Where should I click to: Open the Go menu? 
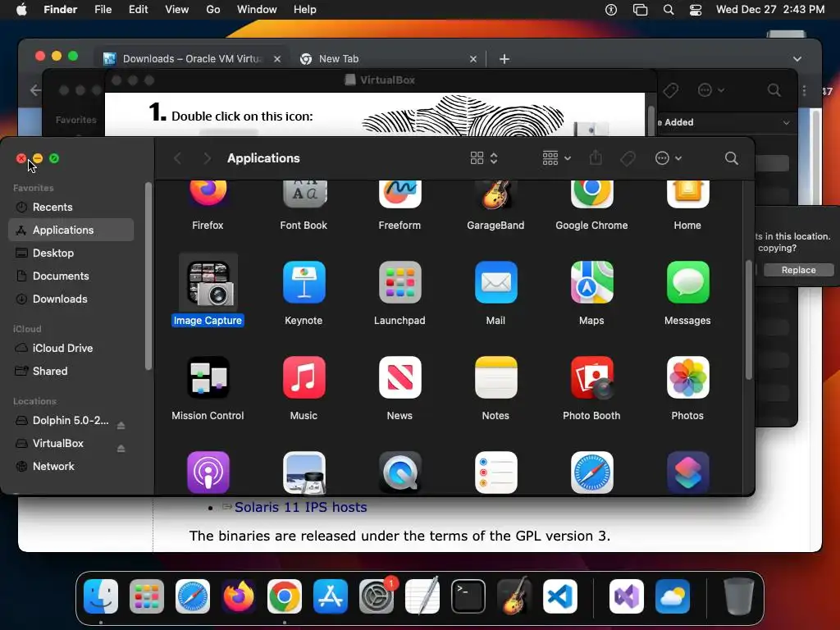tap(213, 10)
